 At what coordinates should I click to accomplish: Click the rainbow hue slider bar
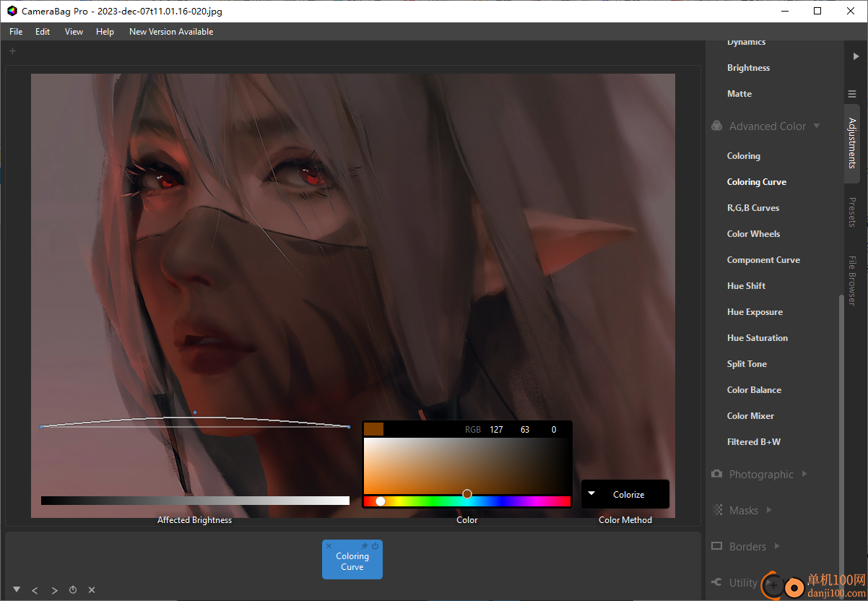coord(466,501)
